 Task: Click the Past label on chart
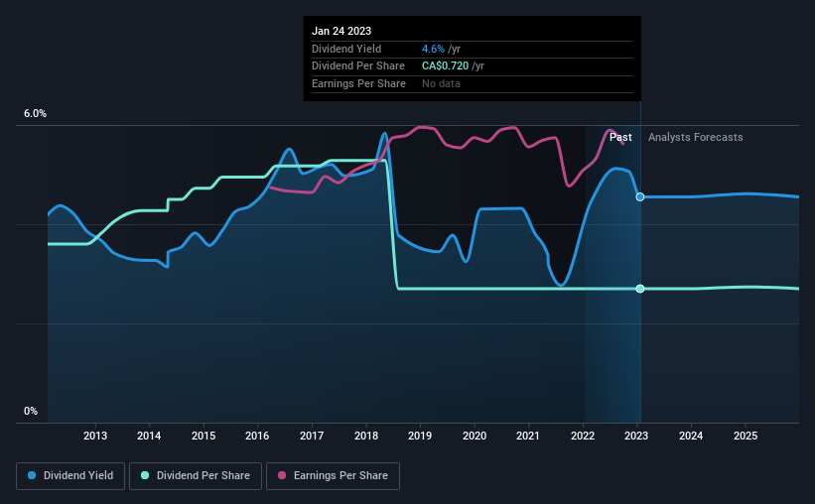click(620, 137)
